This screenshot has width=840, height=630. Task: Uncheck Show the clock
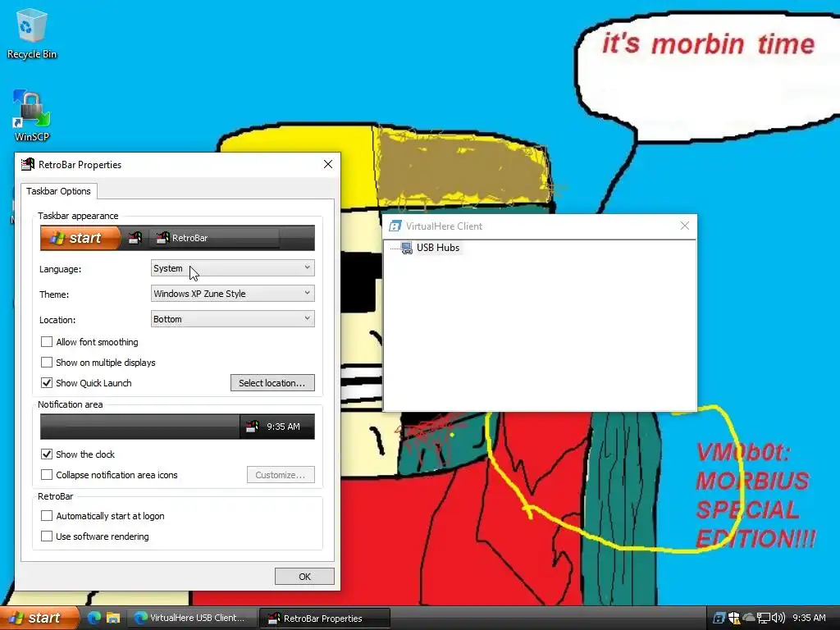tap(47, 454)
